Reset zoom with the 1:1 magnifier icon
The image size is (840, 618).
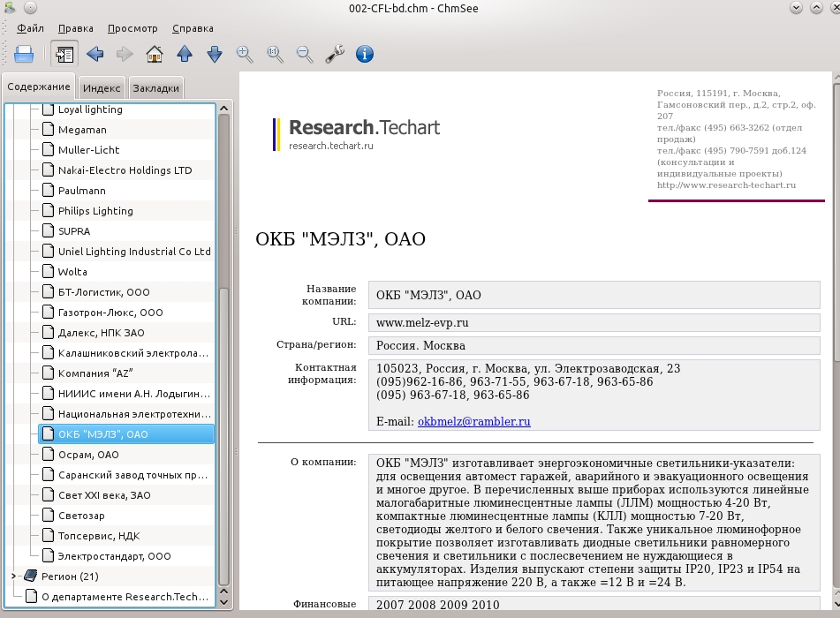tap(275, 54)
